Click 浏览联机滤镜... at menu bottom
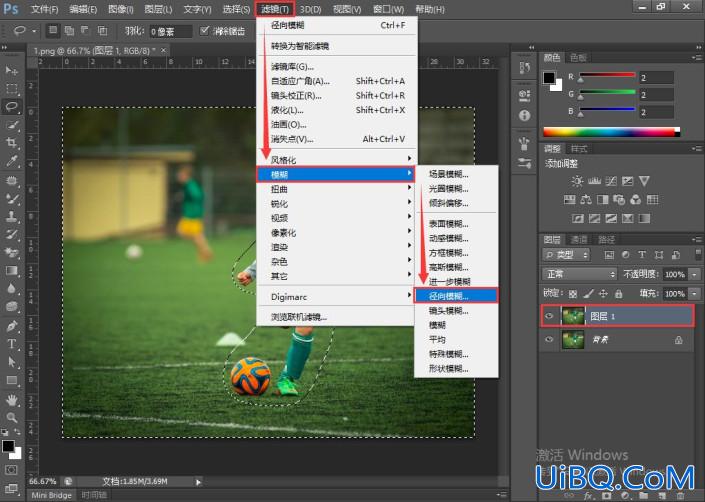705x502 pixels. click(x=335, y=317)
